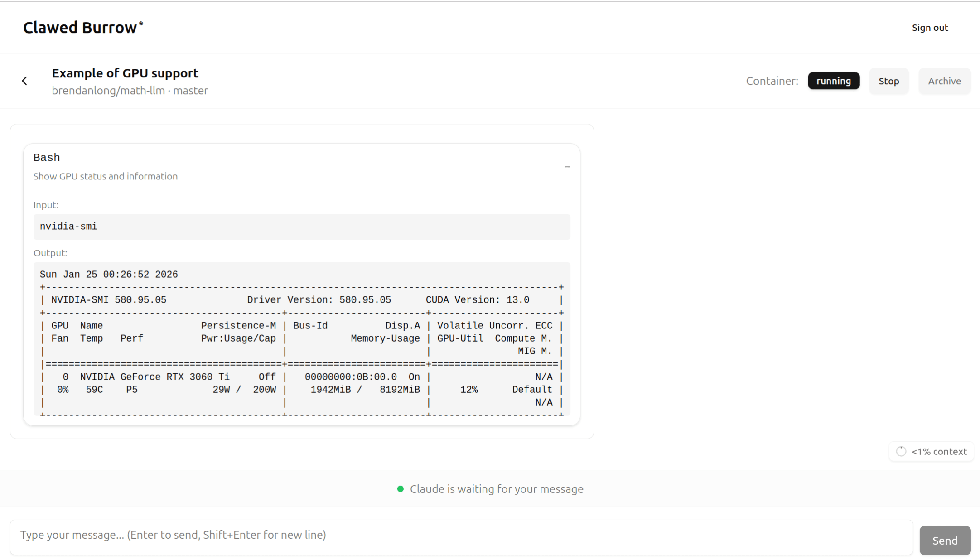The height and width of the screenshot is (560, 980).
Task: Click the back arrow beside the session title
Action: point(24,81)
